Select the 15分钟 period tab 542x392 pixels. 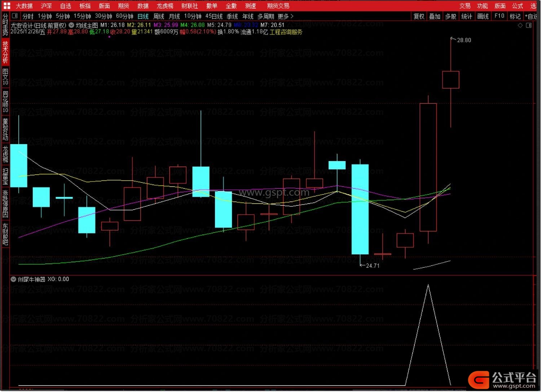coord(82,16)
